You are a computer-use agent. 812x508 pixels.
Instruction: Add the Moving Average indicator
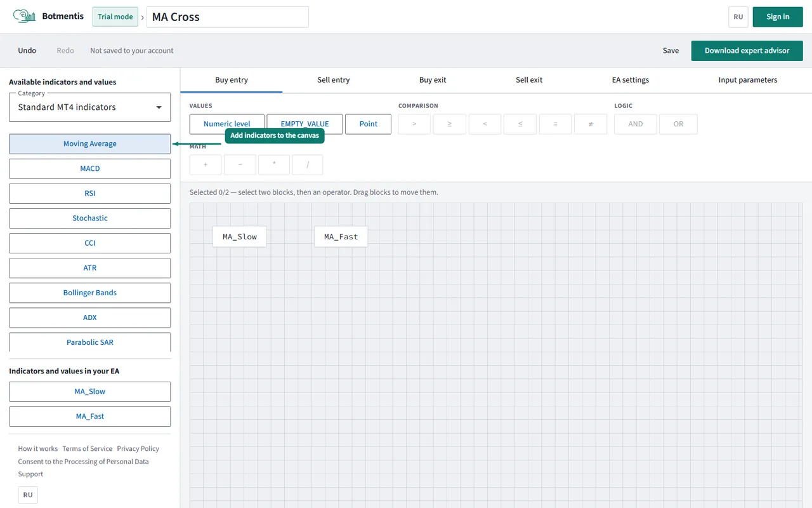coord(90,144)
